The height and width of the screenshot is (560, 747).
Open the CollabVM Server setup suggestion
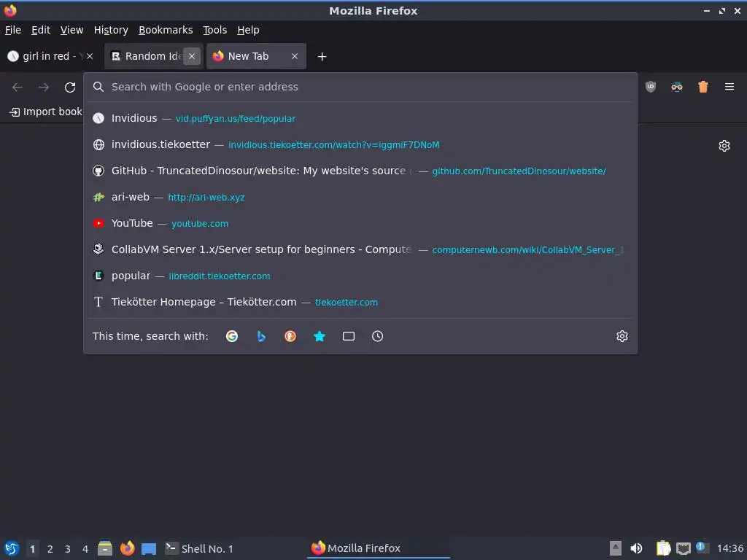pos(360,249)
